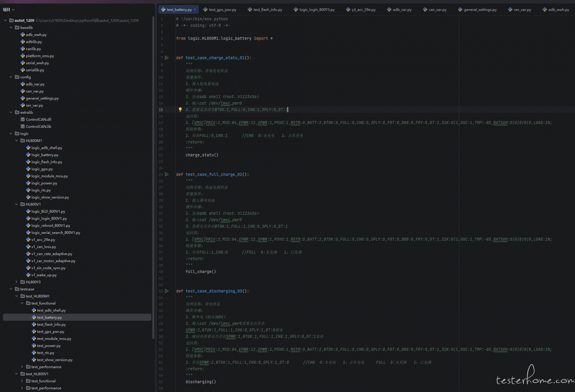Open test_gps_pwr.py in test_functional folder

pyautogui.click(x=50, y=332)
